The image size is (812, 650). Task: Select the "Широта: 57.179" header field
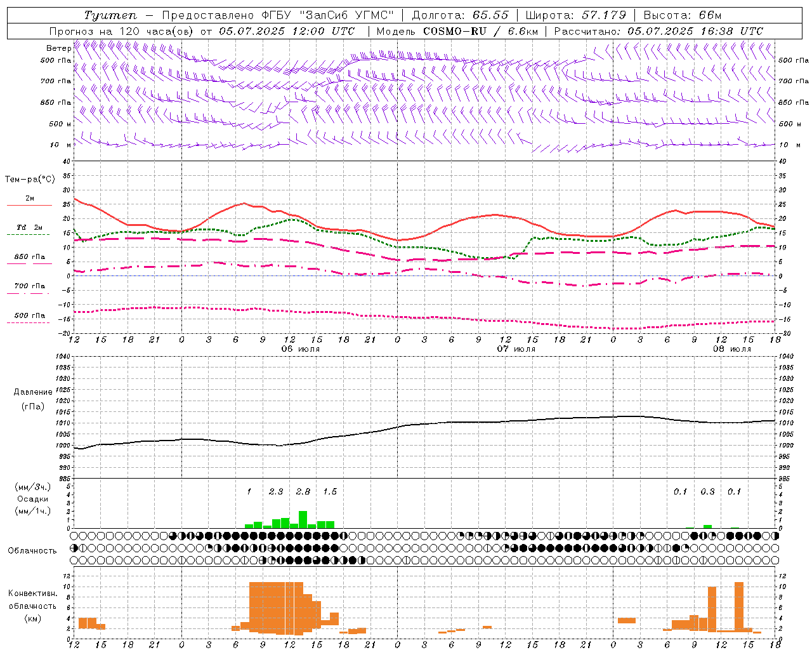coord(576,15)
